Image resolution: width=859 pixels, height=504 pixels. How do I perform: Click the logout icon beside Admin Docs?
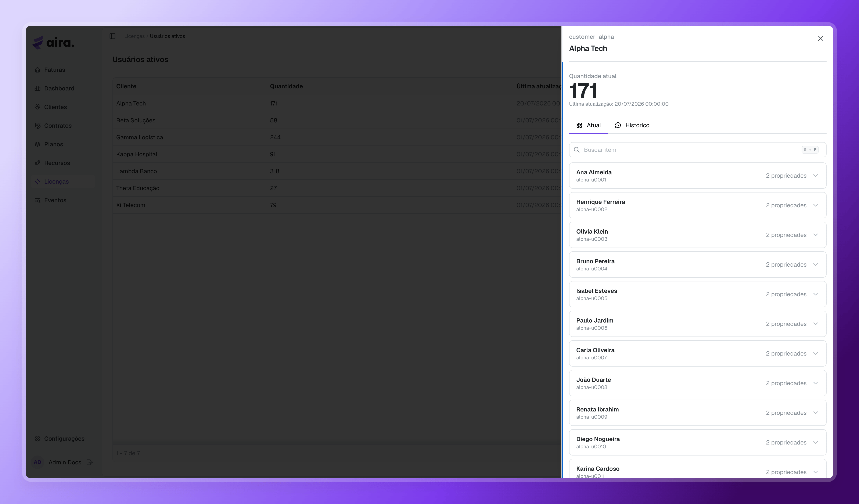click(90, 462)
